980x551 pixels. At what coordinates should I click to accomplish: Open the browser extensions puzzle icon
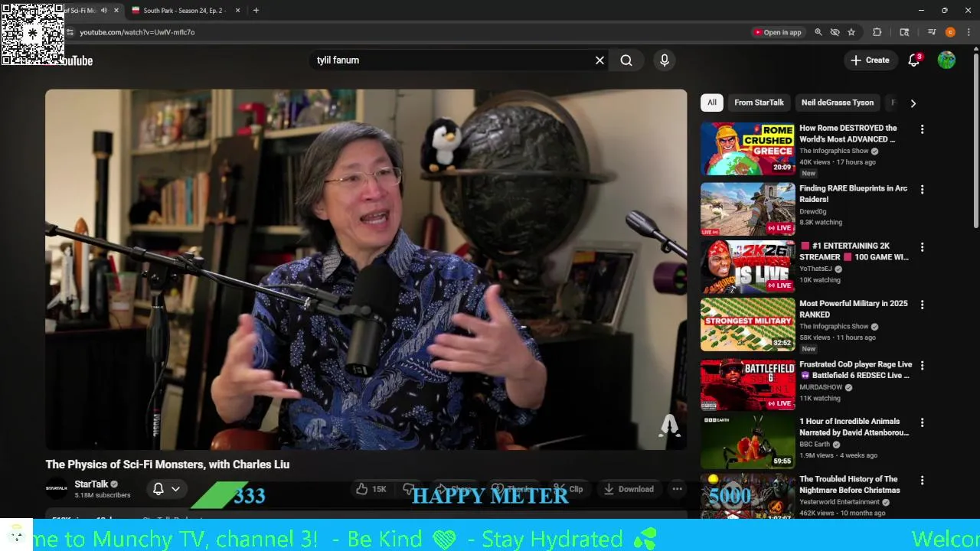coord(877,32)
